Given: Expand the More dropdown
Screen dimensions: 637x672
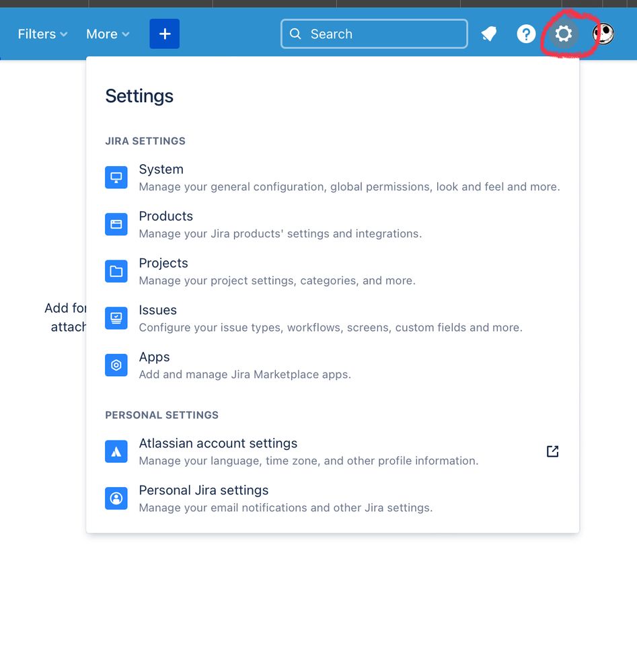Looking at the screenshot, I should point(108,34).
